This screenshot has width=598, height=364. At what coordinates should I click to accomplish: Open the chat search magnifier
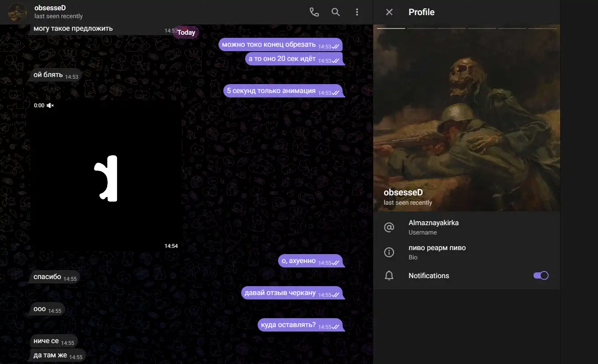click(335, 12)
